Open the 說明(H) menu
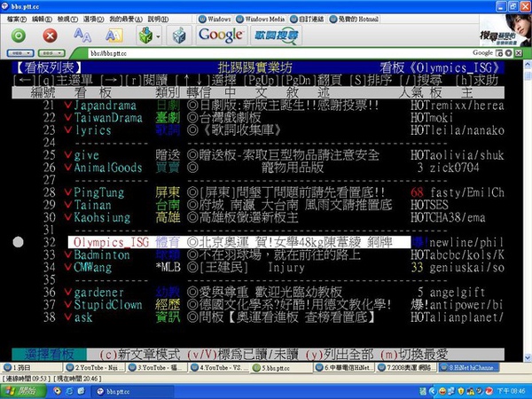 point(158,19)
